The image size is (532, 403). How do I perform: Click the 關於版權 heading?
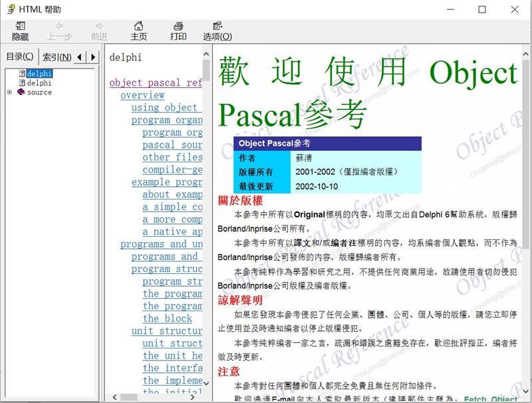pyautogui.click(x=241, y=200)
